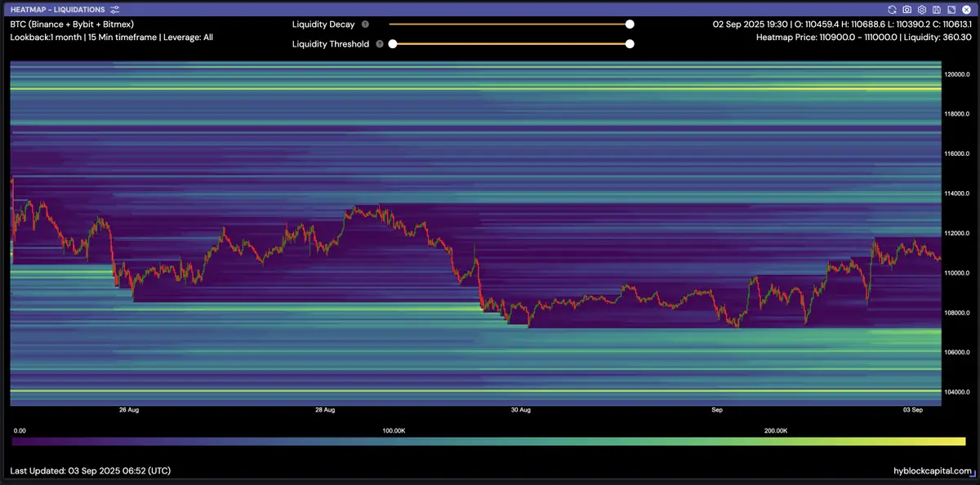980x485 pixels.
Task: Click the 0.00 color scale label
Action: [20, 429]
